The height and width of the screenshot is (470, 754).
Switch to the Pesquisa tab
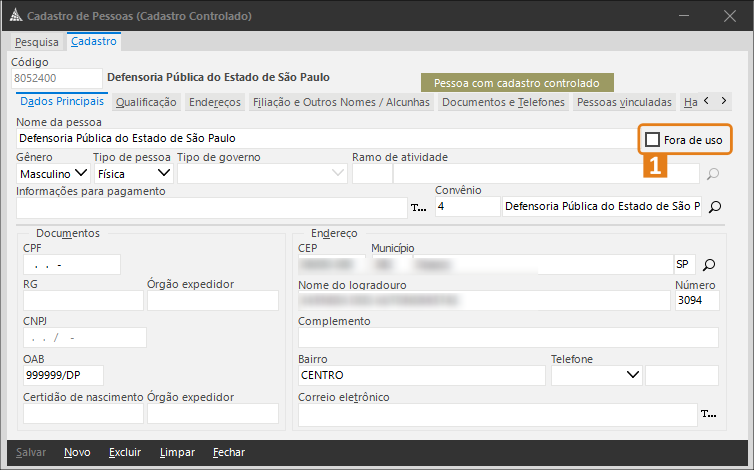[x=37, y=42]
